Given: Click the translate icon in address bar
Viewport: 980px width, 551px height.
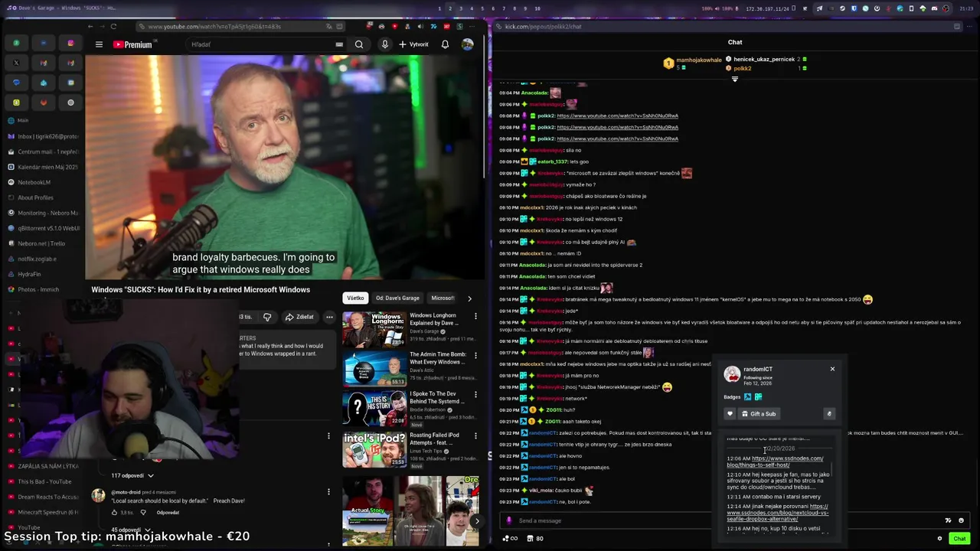Looking at the screenshot, I should click(x=329, y=26).
